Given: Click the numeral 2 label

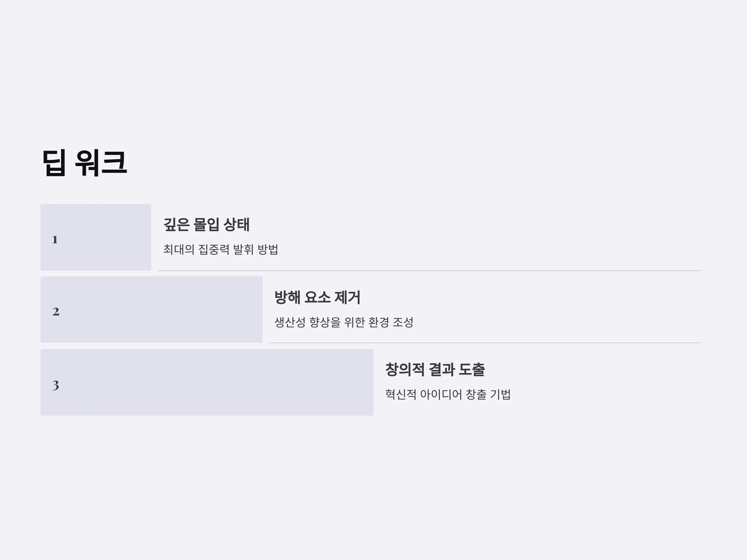Looking at the screenshot, I should point(56,311).
